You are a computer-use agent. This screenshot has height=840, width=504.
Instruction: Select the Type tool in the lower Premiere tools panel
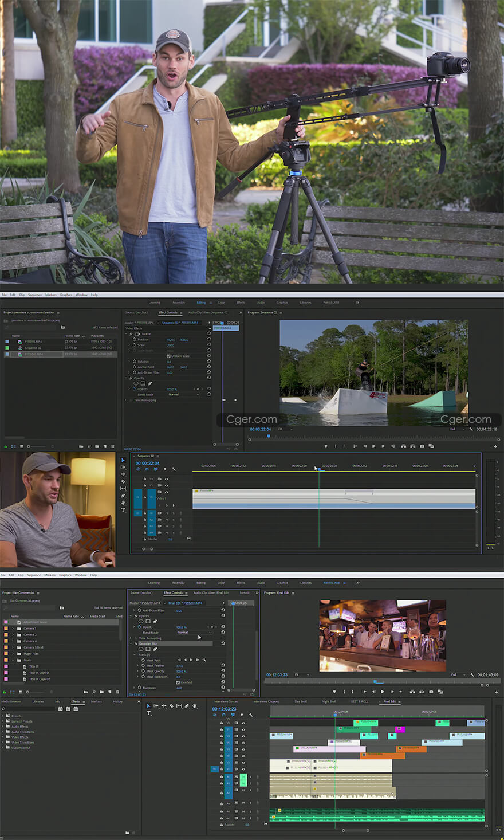148,713
